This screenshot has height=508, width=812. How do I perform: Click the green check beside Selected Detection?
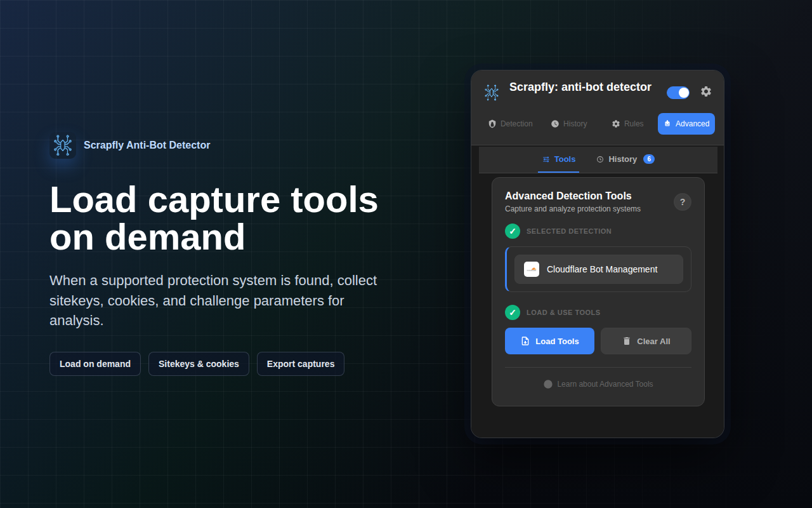coord(513,231)
